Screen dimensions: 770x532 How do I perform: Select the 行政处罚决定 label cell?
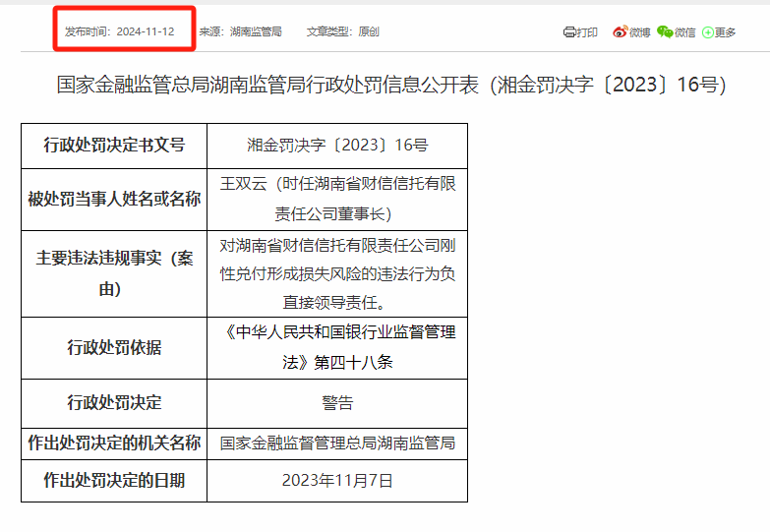click(114, 403)
